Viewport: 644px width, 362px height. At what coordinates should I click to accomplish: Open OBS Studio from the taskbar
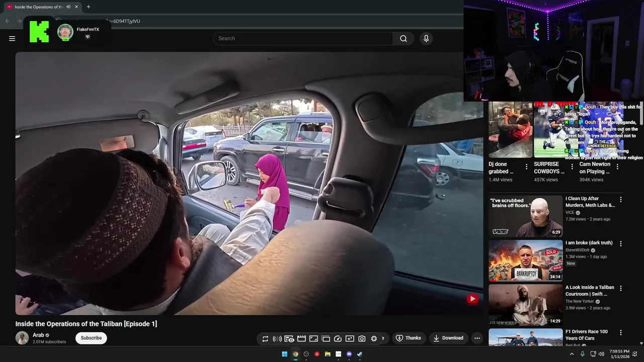306,354
